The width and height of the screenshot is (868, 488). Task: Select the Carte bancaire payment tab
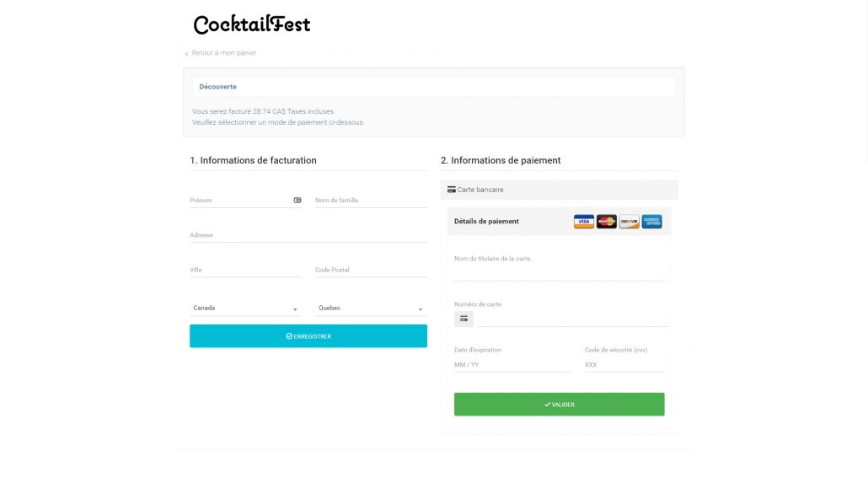click(x=559, y=190)
